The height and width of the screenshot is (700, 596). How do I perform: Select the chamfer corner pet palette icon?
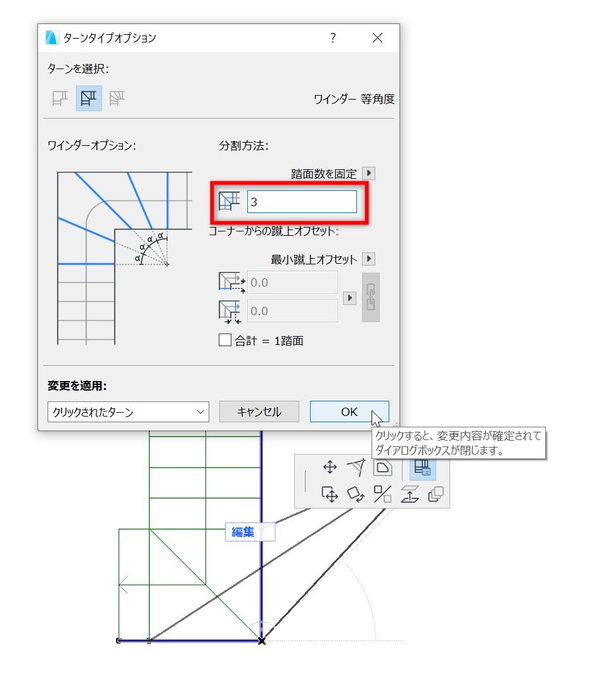383,467
